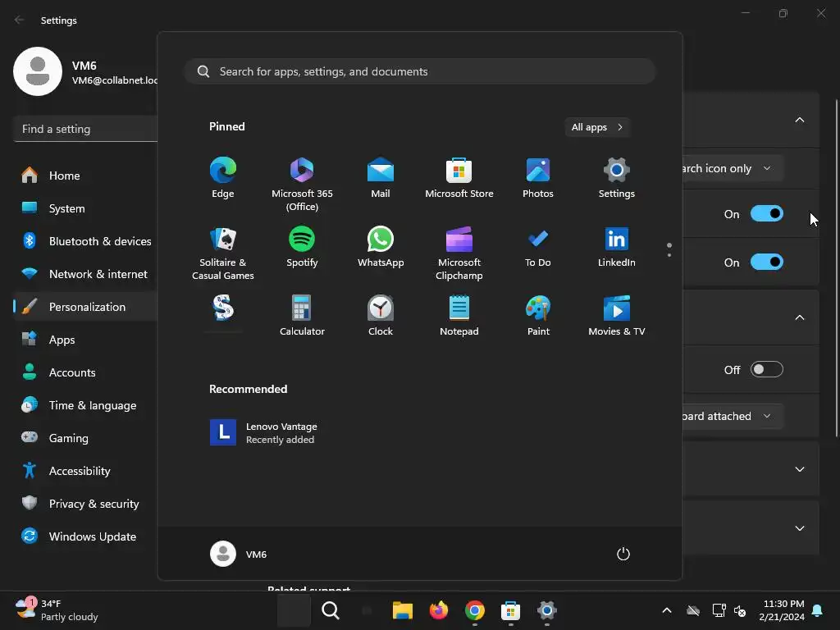Open Windows Update settings
Image resolution: width=840 pixels, height=630 pixels.
tap(85, 536)
